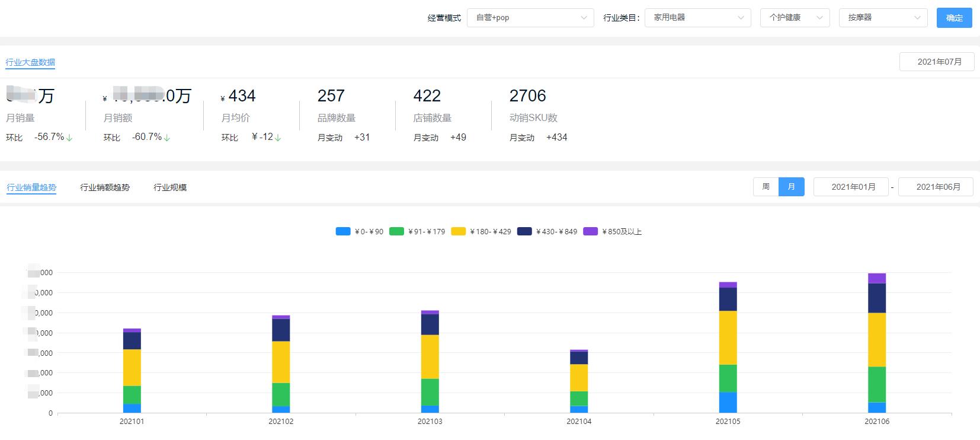980x440 pixels.
Task: Toggle ¥430-¥849 navy legend swatch
Action: 524,232
